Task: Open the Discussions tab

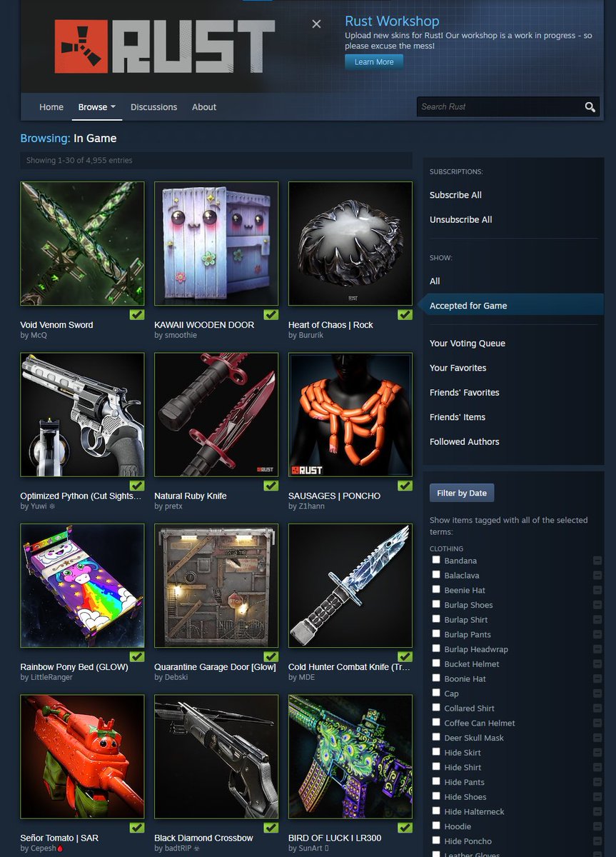Action: [153, 107]
